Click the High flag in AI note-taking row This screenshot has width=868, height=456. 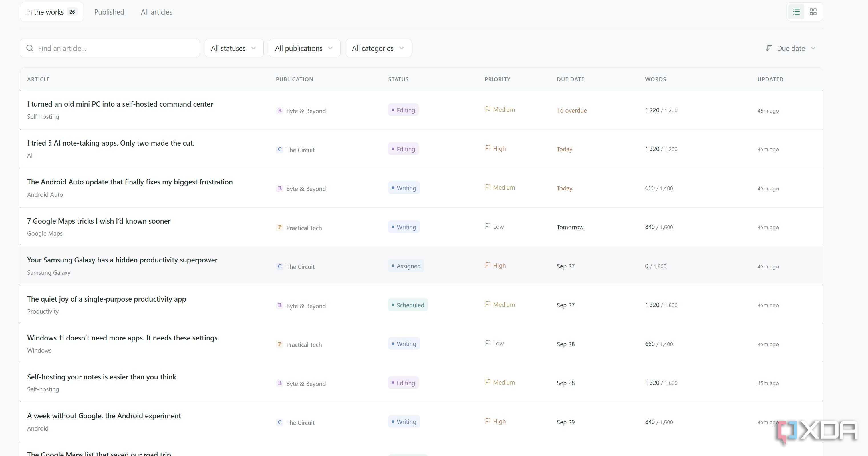pyautogui.click(x=488, y=148)
